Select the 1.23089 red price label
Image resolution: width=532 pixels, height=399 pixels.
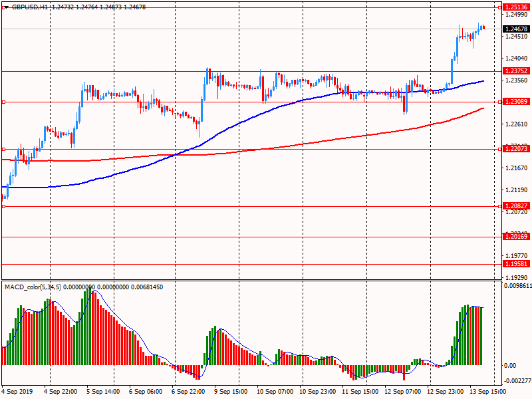(x=517, y=102)
